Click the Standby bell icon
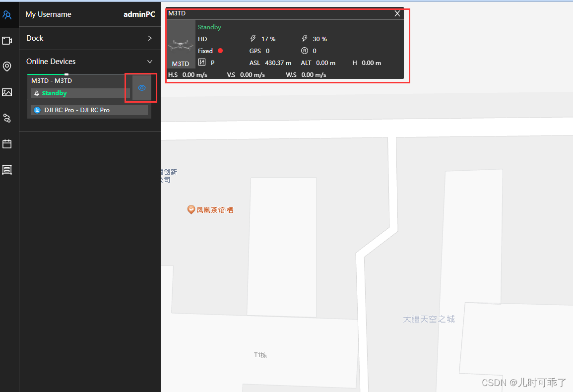Screen dimensions: 573x392 pos(37,93)
